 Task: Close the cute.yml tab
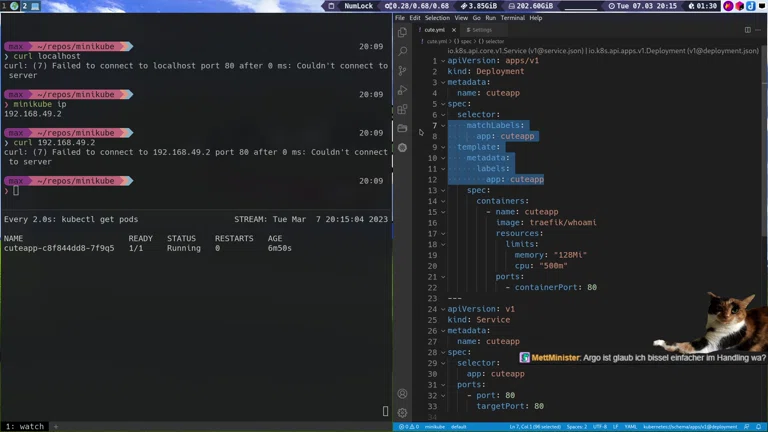click(455, 30)
